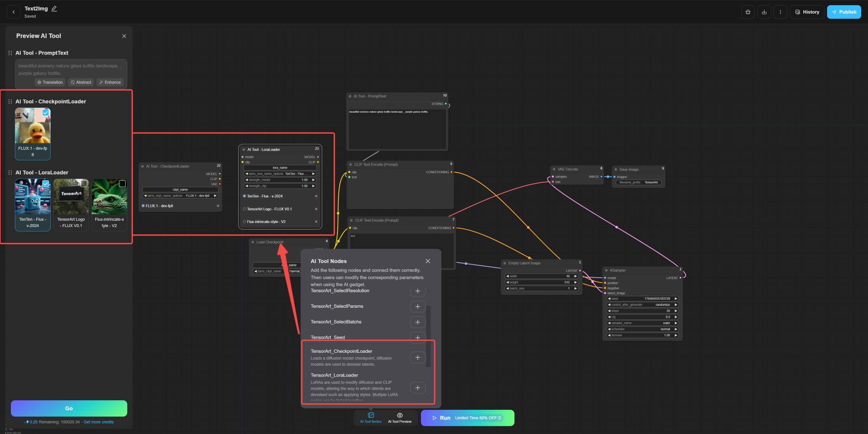The image size is (868, 434).
Task: Click the Publish button
Action: click(x=844, y=12)
